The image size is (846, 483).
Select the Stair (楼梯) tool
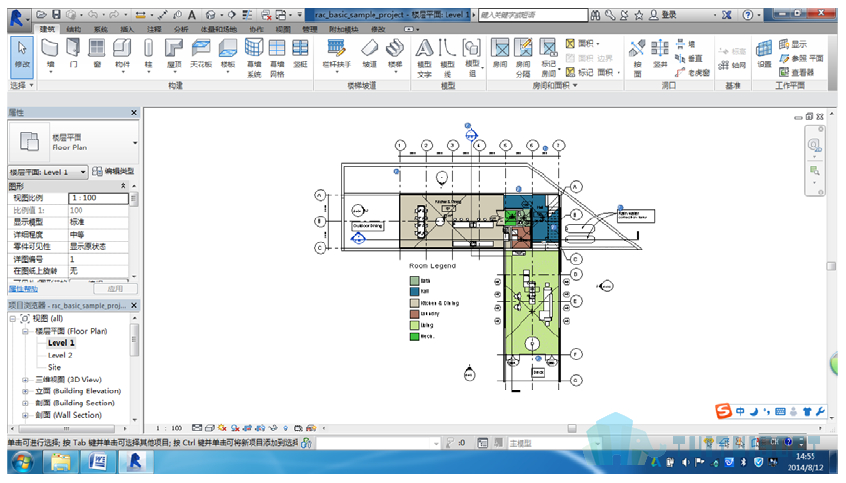(x=395, y=55)
